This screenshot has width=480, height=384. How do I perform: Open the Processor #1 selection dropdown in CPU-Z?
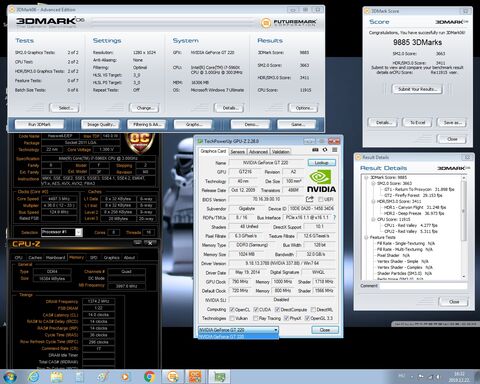point(62,232)
